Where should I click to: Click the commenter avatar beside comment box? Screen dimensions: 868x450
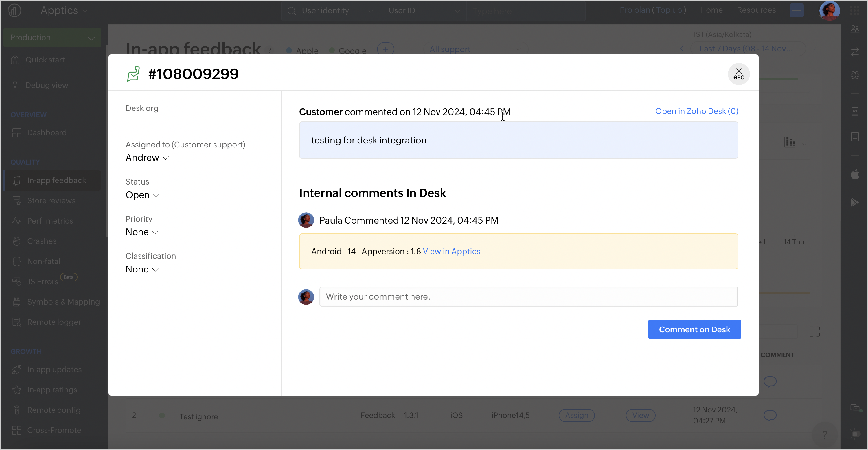306,297
